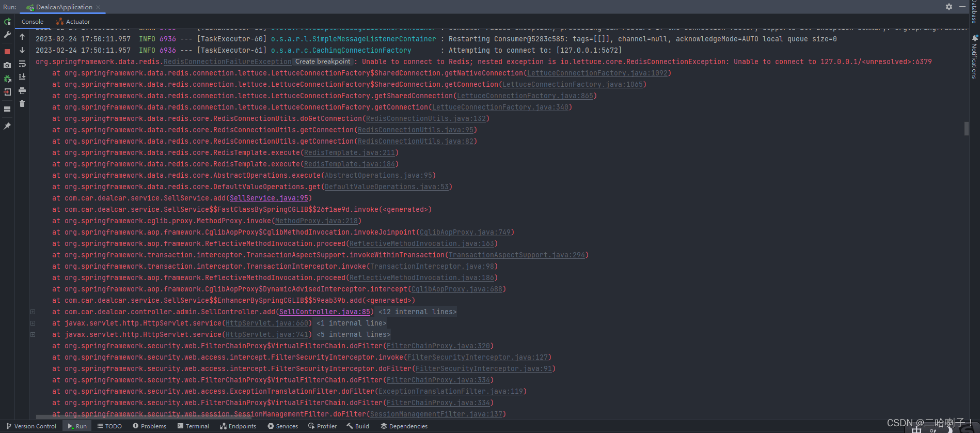980x433 pixels.
Task: Switch to the Console tab
Action: coord(33,22)
